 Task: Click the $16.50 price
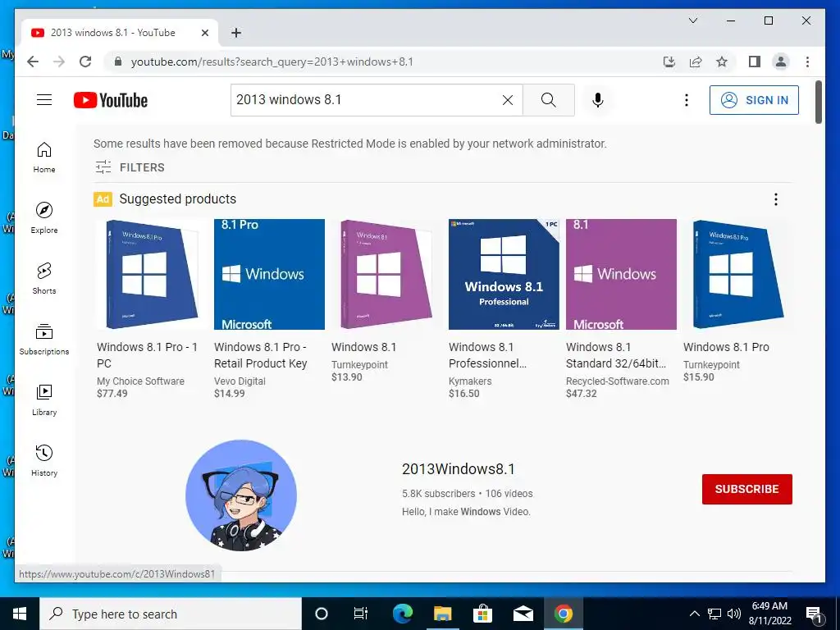pyautogui.click(x=464, y=393)
